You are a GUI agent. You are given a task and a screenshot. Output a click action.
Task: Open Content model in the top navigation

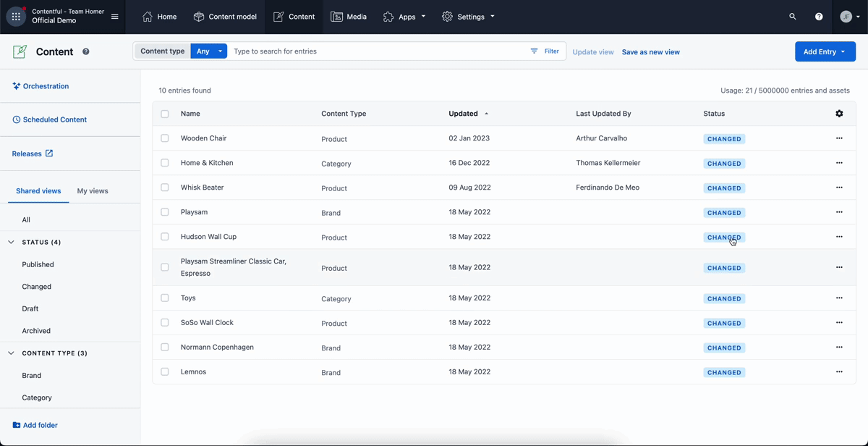coord(225,17)
